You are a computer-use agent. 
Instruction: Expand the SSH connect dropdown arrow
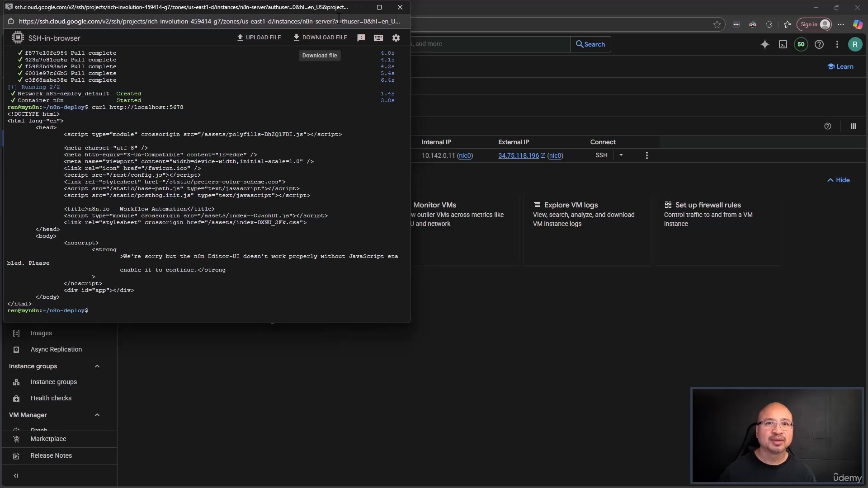tap(621, 155)
